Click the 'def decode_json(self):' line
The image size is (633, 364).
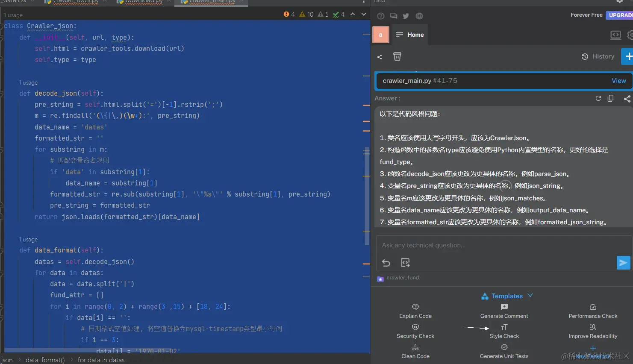[61, 94]
